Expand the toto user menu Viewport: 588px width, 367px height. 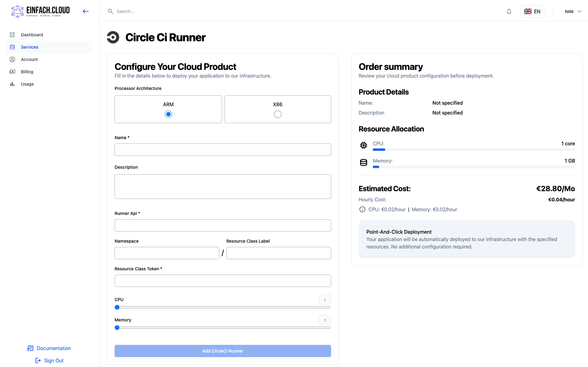(573, 11)
